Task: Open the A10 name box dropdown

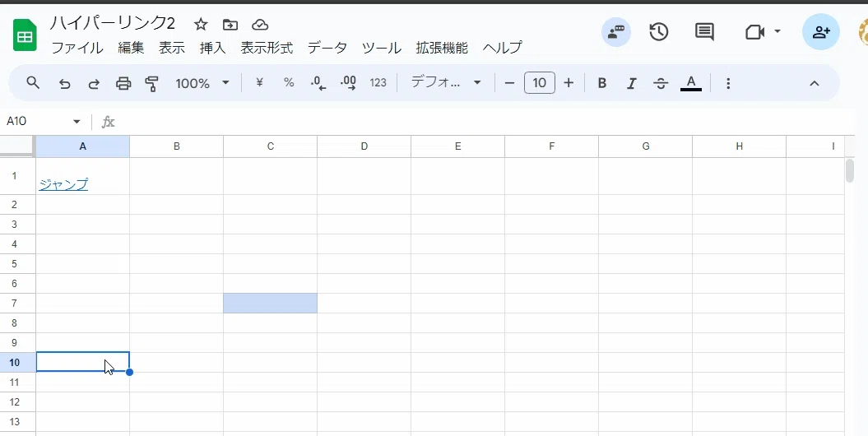Action: pyautogui.click(x=77, y=122)
